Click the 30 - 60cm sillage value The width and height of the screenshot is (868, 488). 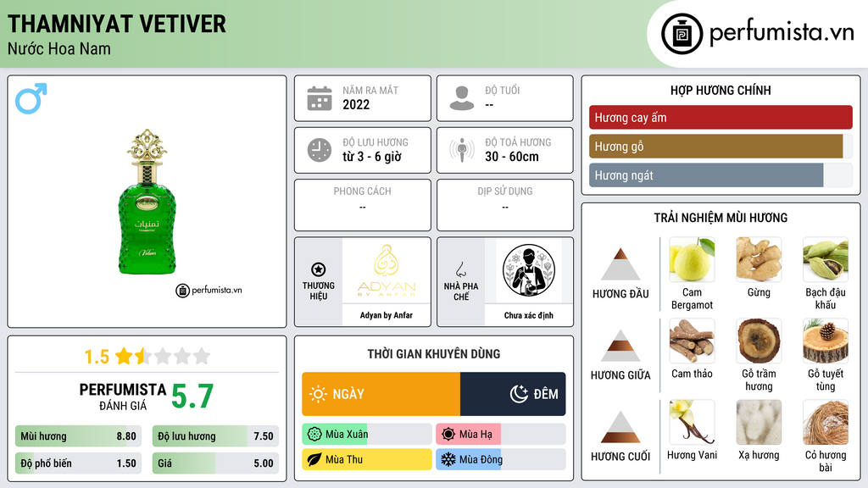512,157
